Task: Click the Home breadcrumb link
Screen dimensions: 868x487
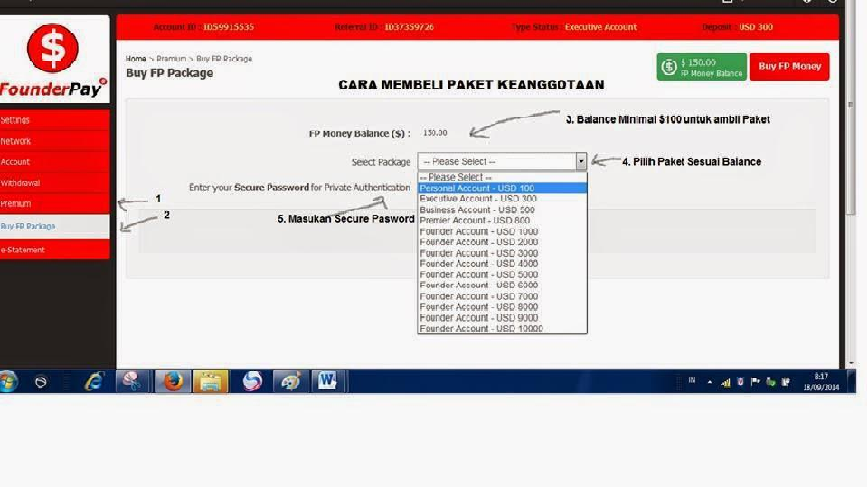Action: click(x=136, y=59)
